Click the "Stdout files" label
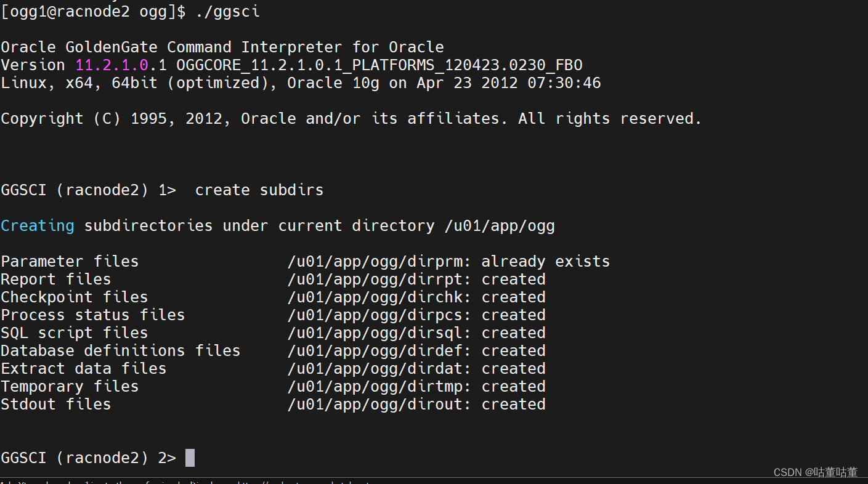The height and width of the screenshot is (484, 868). click(55, 404)
